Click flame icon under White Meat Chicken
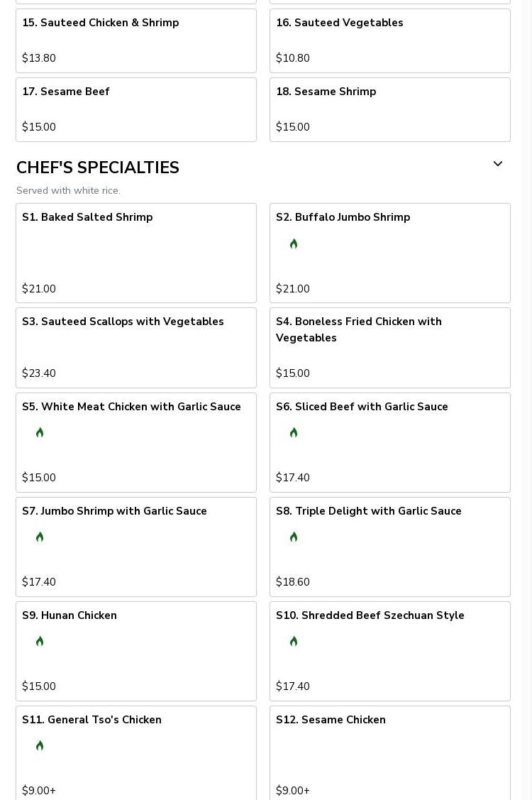 (40, 433)
